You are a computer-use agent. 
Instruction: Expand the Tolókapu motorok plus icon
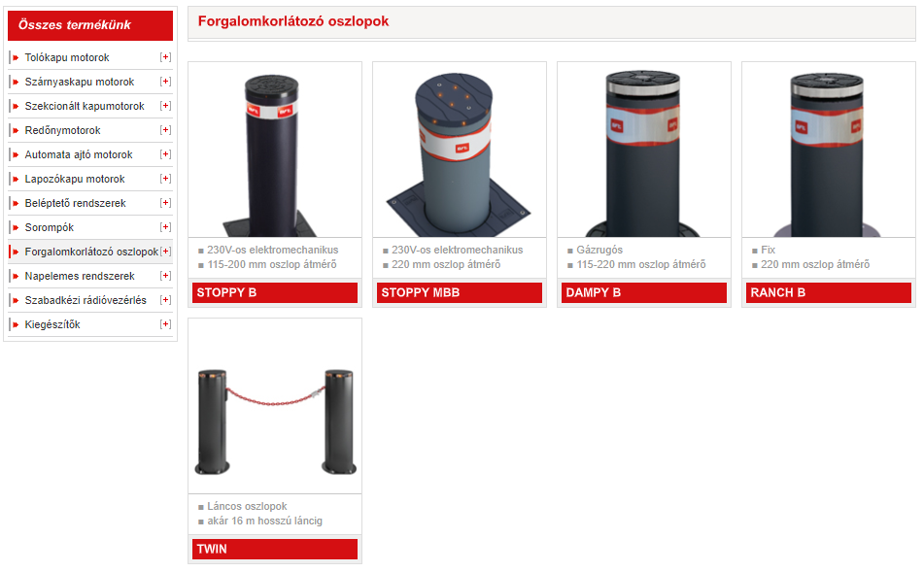click(x=165, y=57)
